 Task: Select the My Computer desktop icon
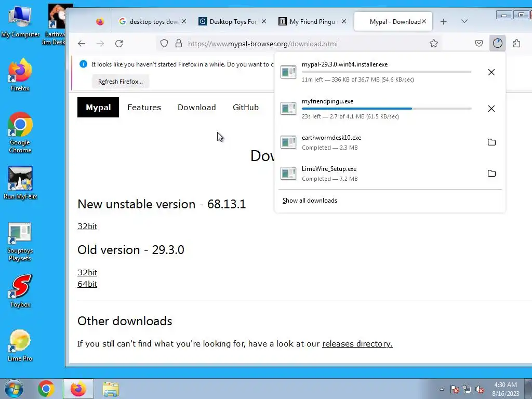click(x=20, y=22)
